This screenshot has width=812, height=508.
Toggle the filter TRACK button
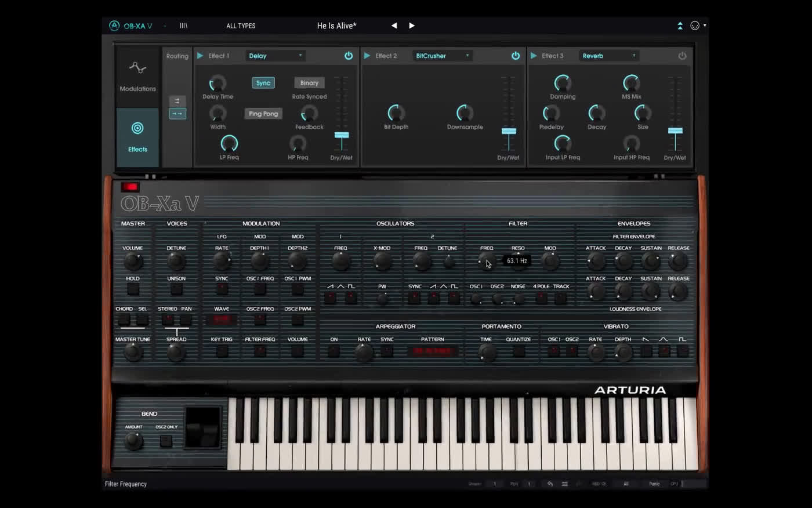(x=560, y=297)
